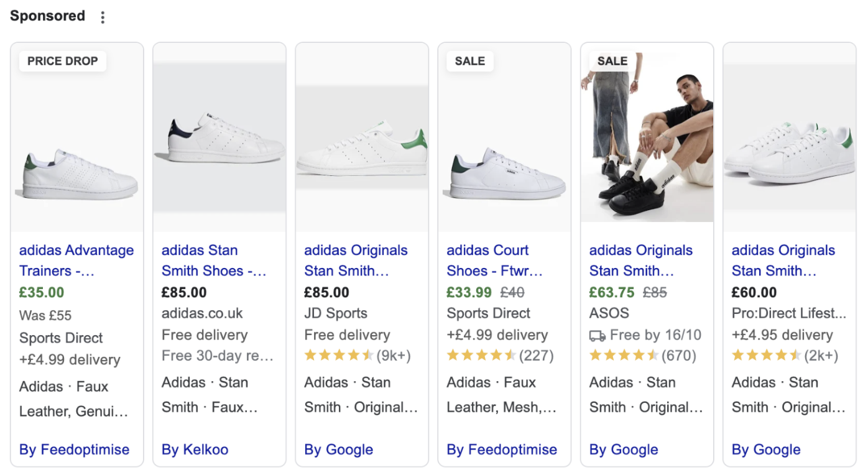Click the PRICE DROP badge on first product
Screen dimensions: 868x475
coord(62,61)
